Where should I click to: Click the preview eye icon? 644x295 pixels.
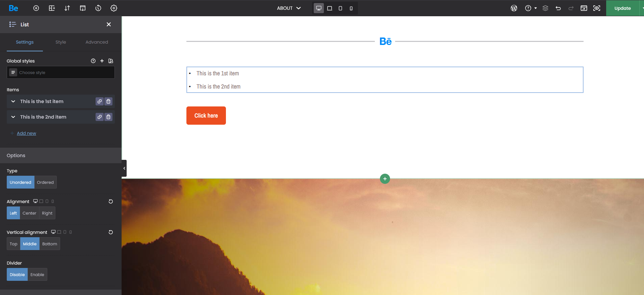tap(597, 8)
